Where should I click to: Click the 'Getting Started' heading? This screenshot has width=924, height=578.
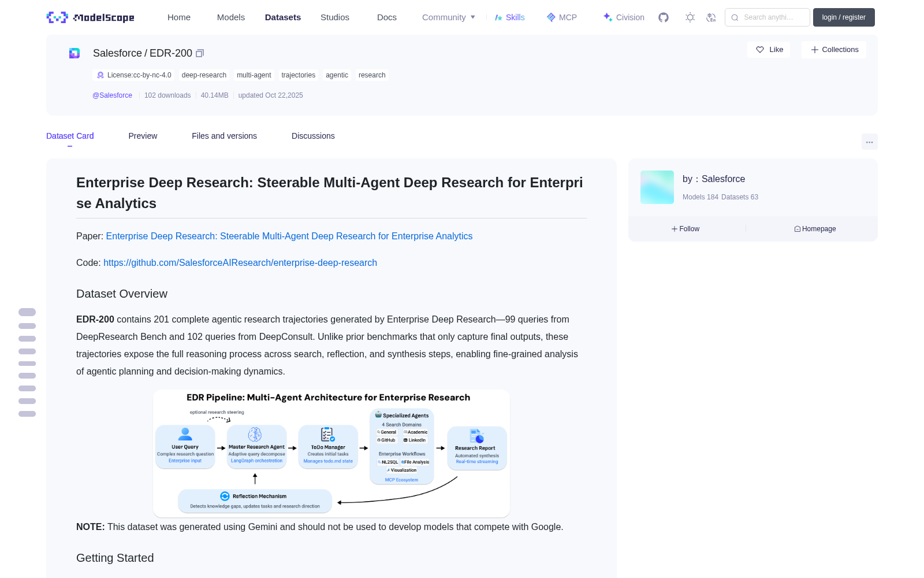pyautogui.click(x=115, y=558)
